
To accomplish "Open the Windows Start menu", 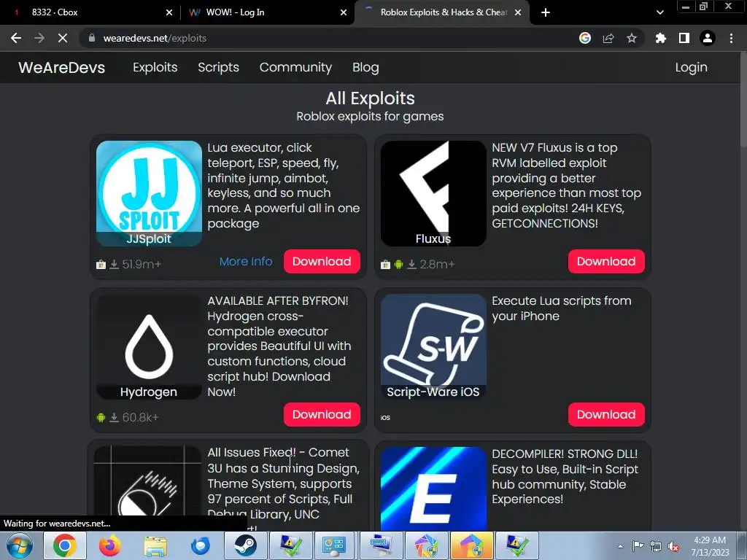I will pyautogui.click(x=20, y=545).
